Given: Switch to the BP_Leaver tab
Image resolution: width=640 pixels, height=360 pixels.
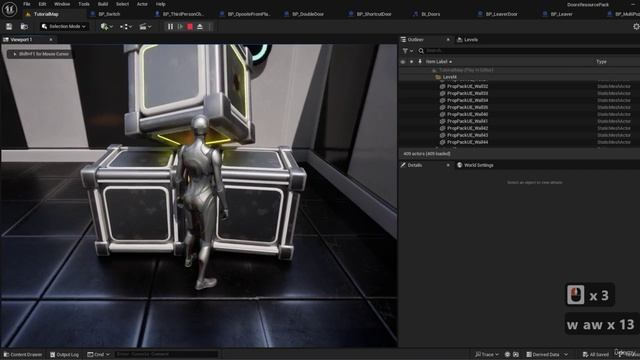Looking at the screenshot, I should (x=561, y=14).
